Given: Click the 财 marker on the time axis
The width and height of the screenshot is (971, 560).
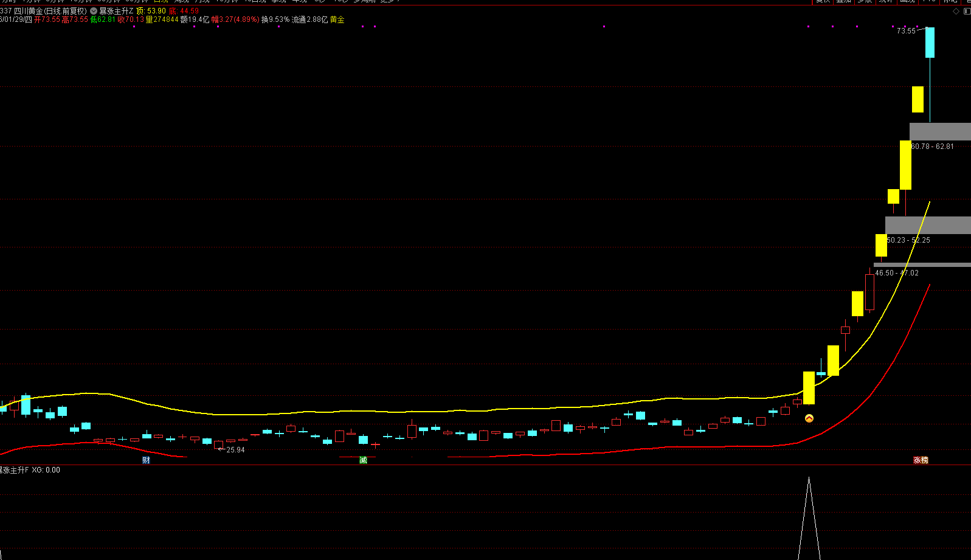Looking at the screenshot, I should pyautogui.click(x=146, y=460).
